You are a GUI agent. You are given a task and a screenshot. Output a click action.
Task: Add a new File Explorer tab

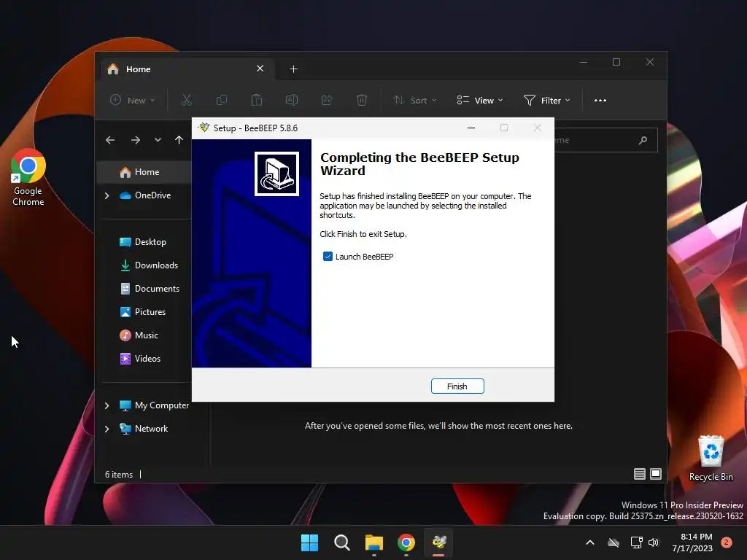pyautogui.click(x=293, y=69)
